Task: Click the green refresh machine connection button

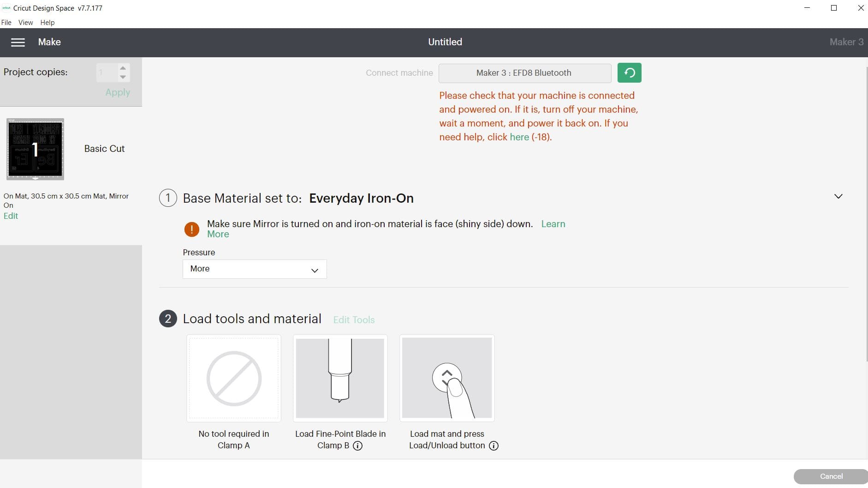Action: (629, 73)
